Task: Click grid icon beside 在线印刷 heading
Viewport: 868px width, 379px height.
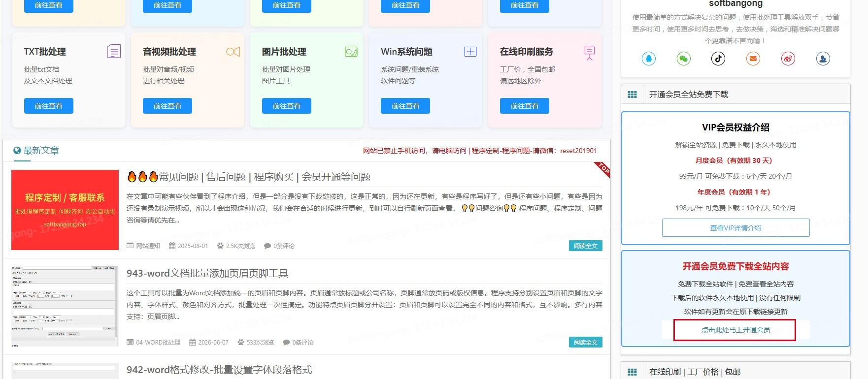Action: tap(633, 372)
